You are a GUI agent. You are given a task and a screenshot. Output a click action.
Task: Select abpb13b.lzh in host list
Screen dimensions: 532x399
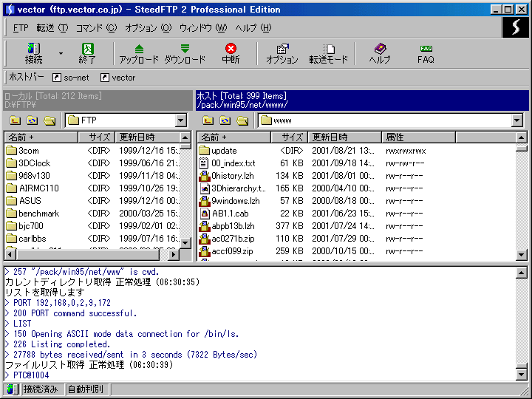(227, 226)
